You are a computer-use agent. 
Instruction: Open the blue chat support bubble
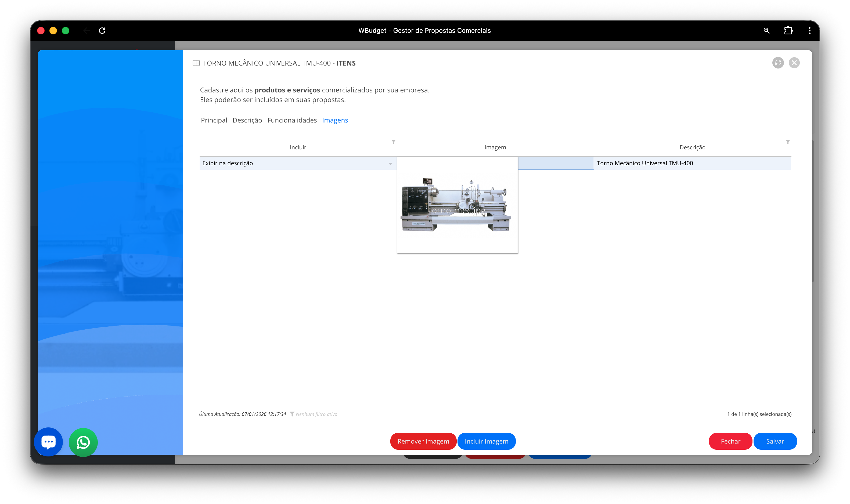click(x=48, y=441)
